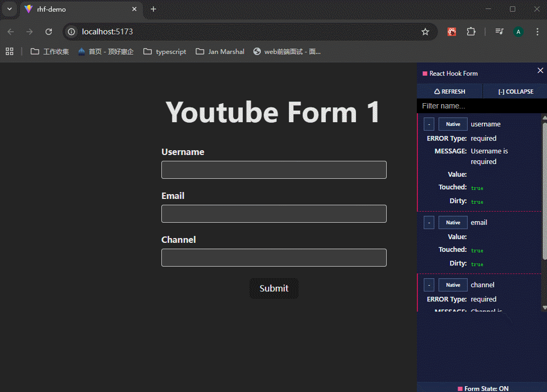
Task: Submit the Youtube form
Action: tap(273, 288)
